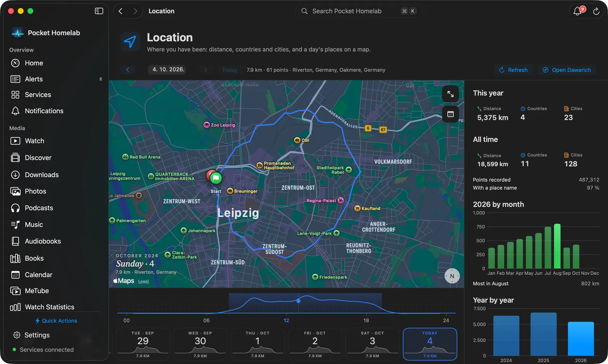Select the Tue Sep 29 day card
This screenshot has height=364, width=608.
(143, 344)
